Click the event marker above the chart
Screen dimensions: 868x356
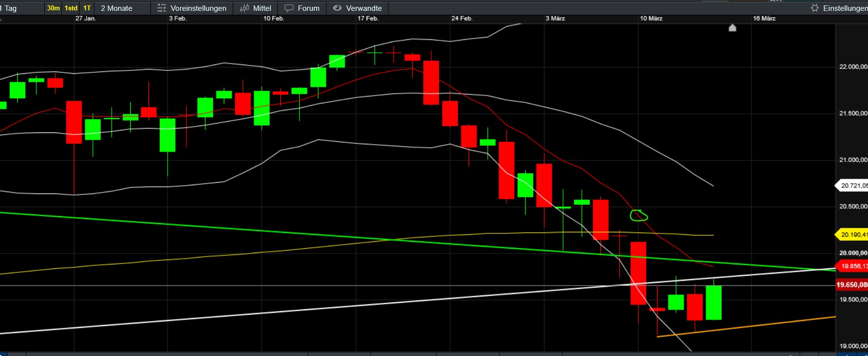tap(732, 28)
